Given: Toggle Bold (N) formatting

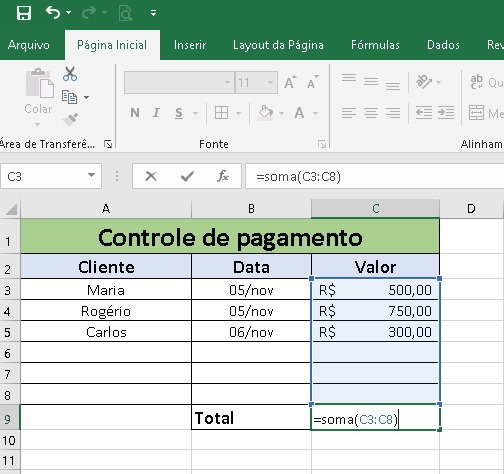Looking at the screenshot, I should coord(135,113).
